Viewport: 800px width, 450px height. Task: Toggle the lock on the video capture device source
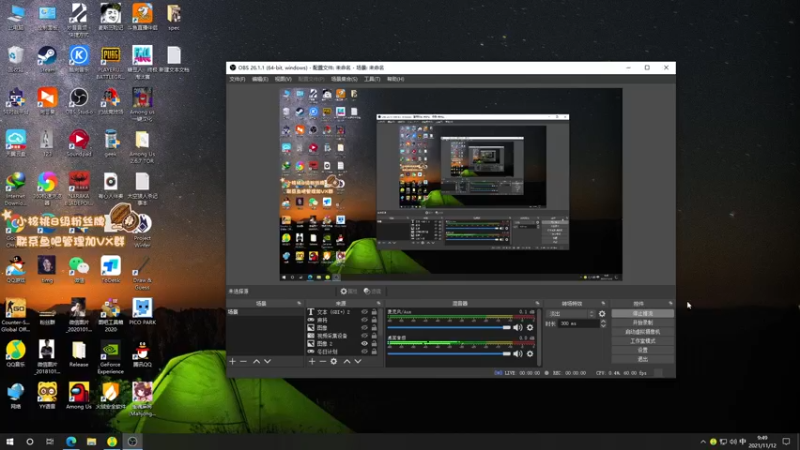374,336
